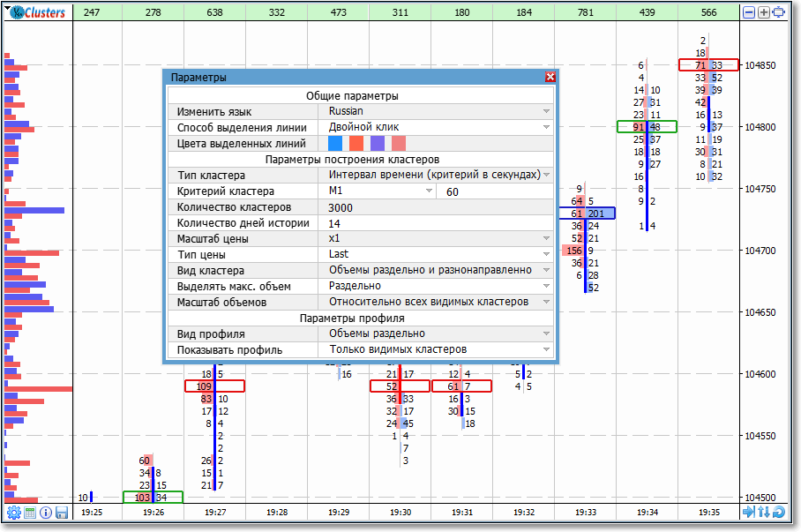Open settings with the gear icon
Viewport: 801px width, 532px height.
click(x=13, y=513)
